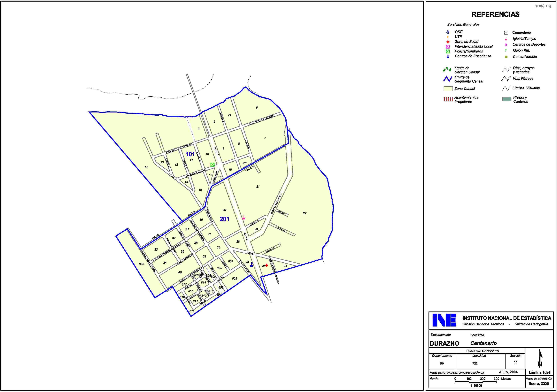This screenshot has width=557, height=392.
Task: Click the update date Julio, 2004
Action: 508,372
